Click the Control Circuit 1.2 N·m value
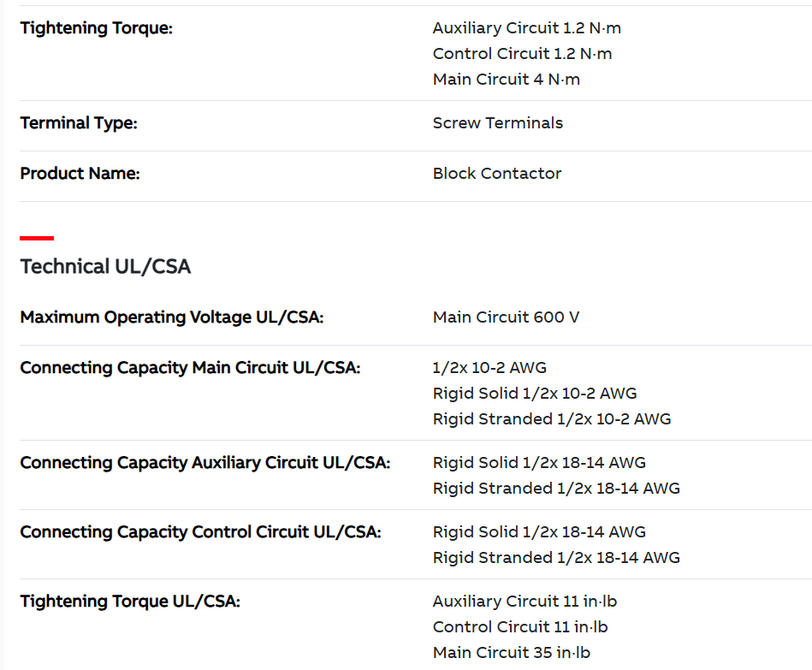The height and width of the screenshot is (670, 812). (x=523, y=54)
